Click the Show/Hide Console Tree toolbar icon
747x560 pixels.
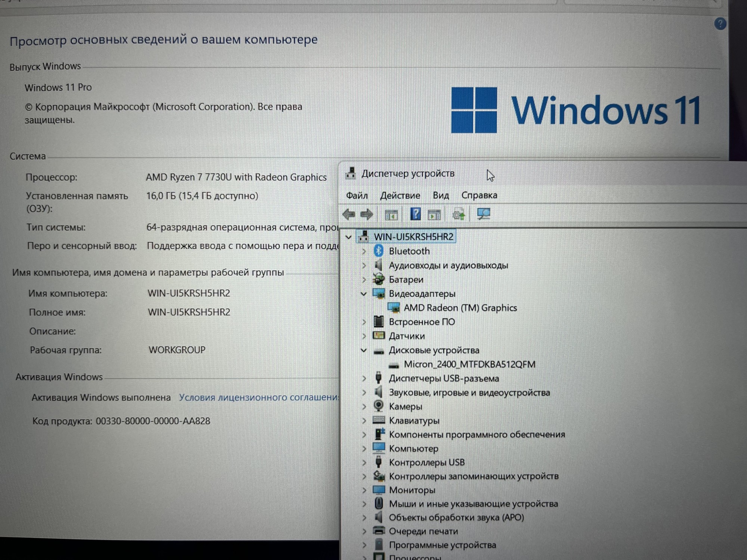(x=391, y=215)
